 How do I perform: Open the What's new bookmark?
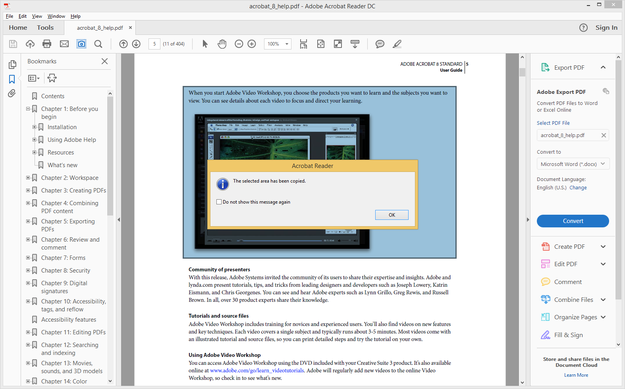63,165
